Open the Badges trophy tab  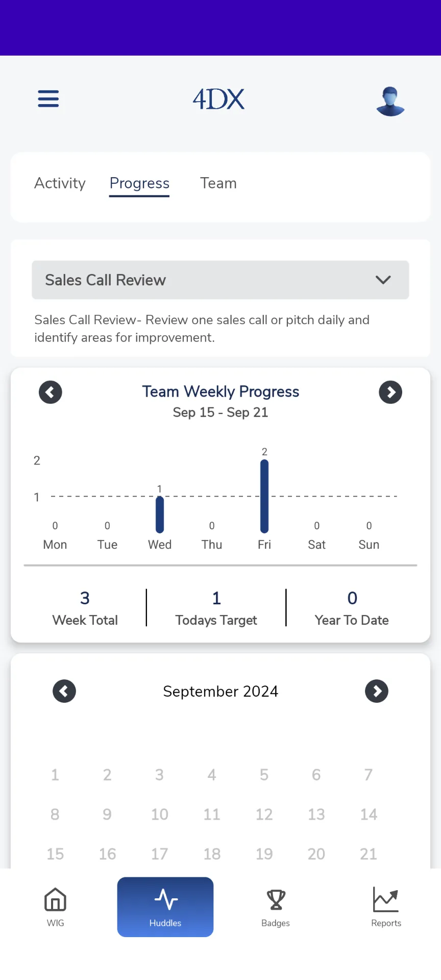276,907
